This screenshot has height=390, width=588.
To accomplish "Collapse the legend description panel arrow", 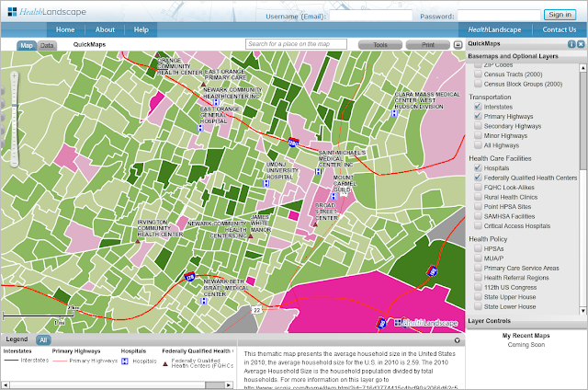I will coord(458,340).
